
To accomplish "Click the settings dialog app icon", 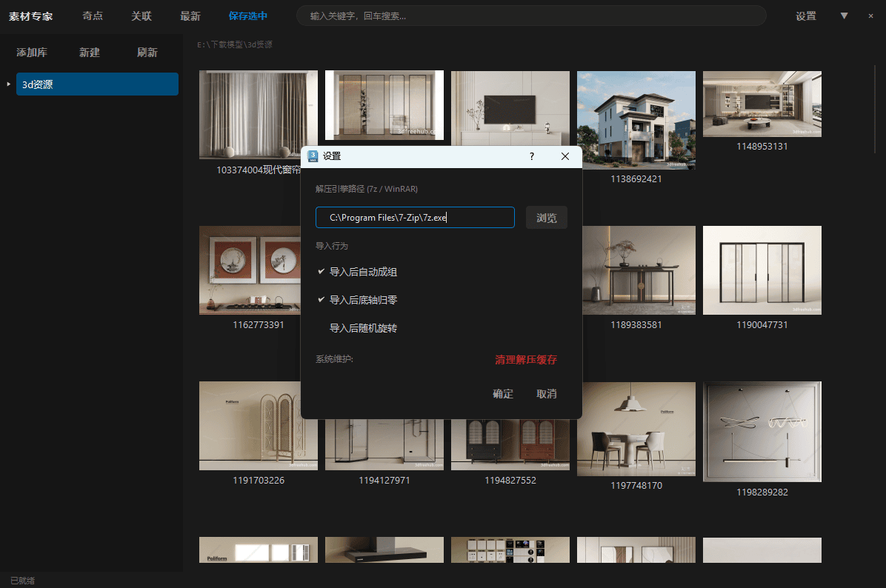I will (313, 156).
